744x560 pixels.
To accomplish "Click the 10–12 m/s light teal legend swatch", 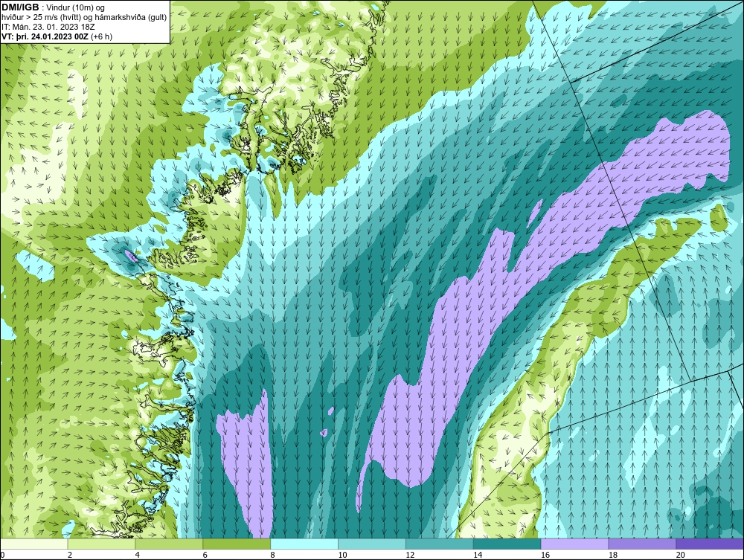I will pos(372,544).
